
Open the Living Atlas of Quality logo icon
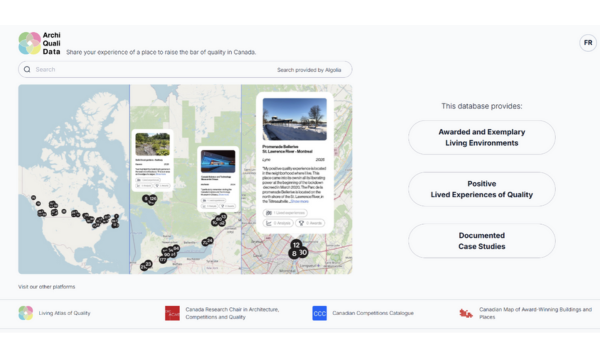26,313
